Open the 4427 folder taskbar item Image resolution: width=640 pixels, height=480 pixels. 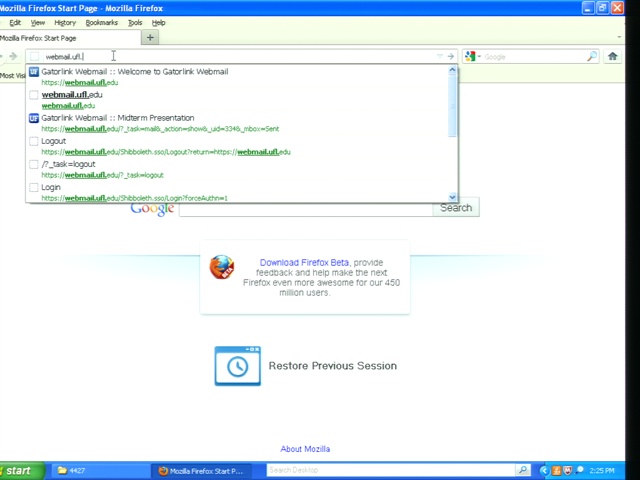point(98,471)
